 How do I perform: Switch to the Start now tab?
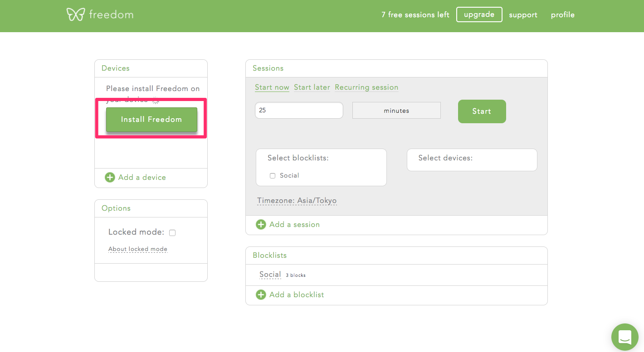click(x=272, y=87)
